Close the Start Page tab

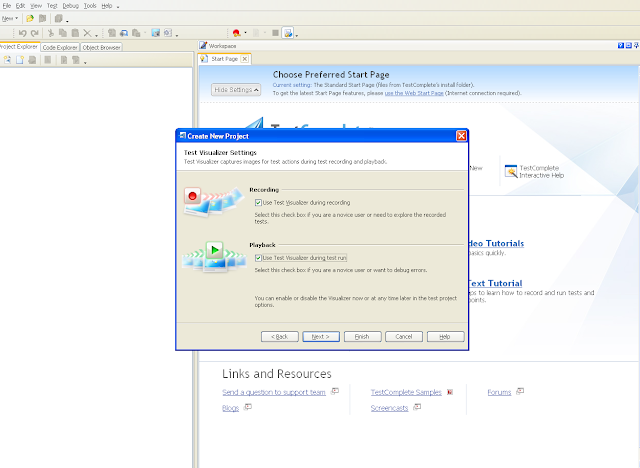point(244,59)
